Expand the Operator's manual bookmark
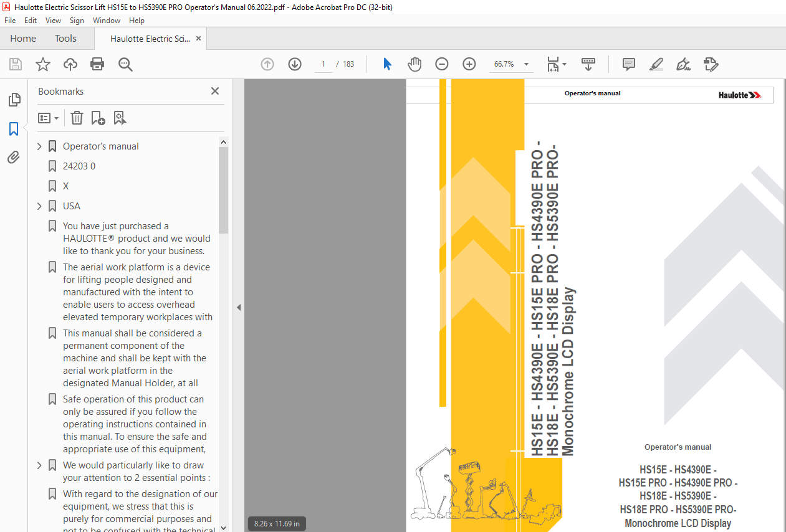Viewport: 786px width, 532px height. [39, 146]
